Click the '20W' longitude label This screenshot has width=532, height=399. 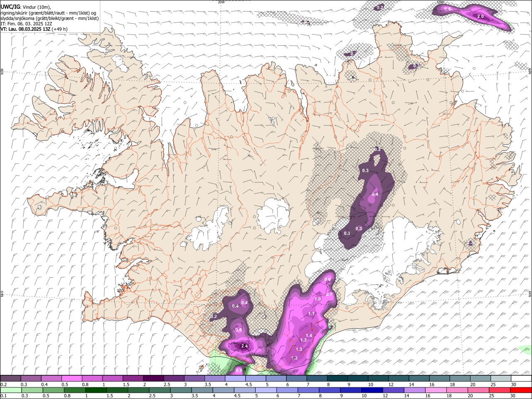click(x=221, y=2)
